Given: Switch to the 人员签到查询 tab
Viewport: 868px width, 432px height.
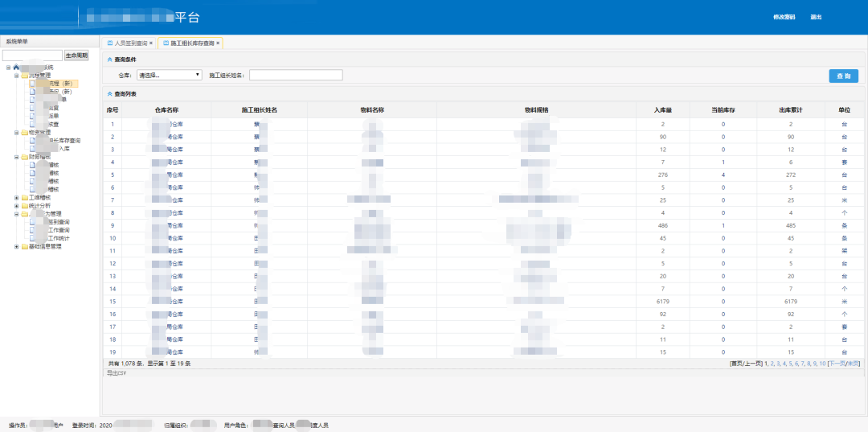Looking at the screenshot, I should (127, 43).
